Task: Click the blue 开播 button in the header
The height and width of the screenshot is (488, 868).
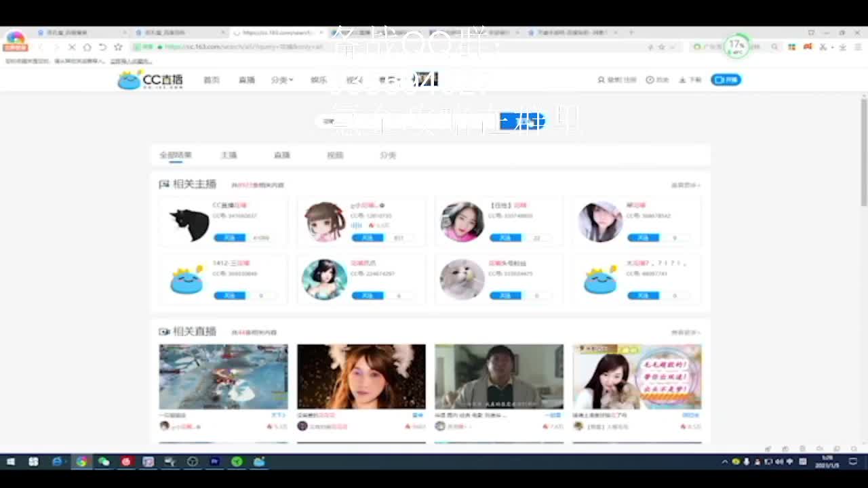Action: tap(725, 79)
